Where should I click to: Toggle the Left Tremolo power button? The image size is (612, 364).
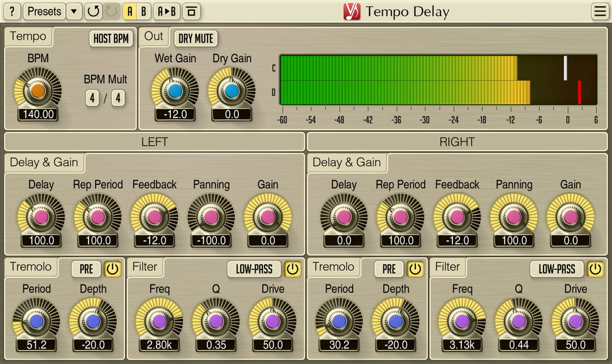click(112, 269)
